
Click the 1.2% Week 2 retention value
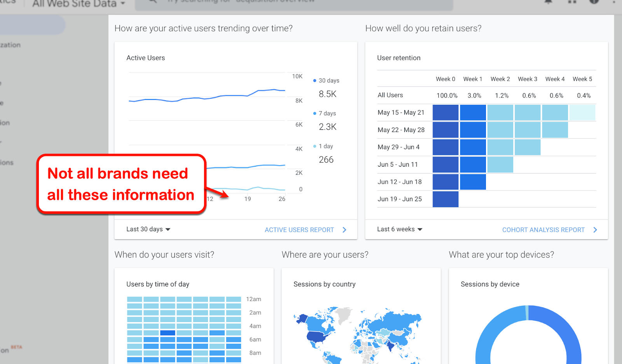point(502,96)
